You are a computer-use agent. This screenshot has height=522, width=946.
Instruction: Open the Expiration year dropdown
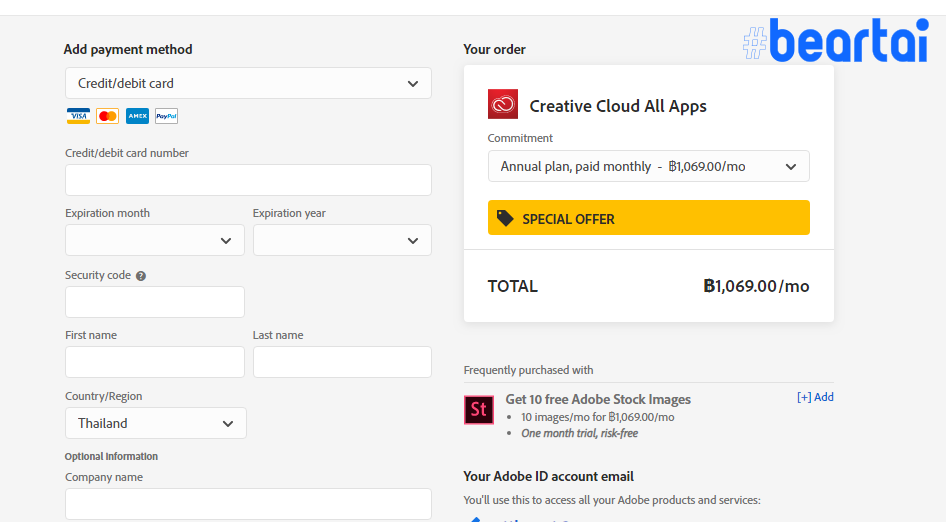[x=342, y=240]
